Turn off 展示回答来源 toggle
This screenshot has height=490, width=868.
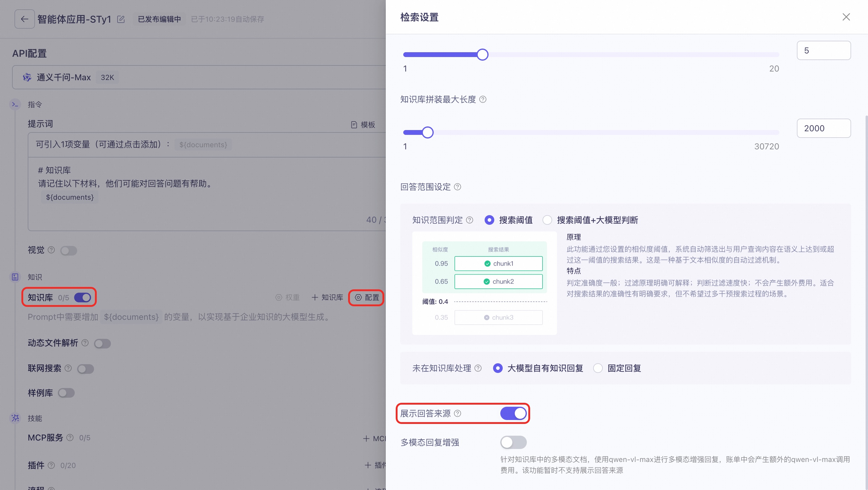513,413
